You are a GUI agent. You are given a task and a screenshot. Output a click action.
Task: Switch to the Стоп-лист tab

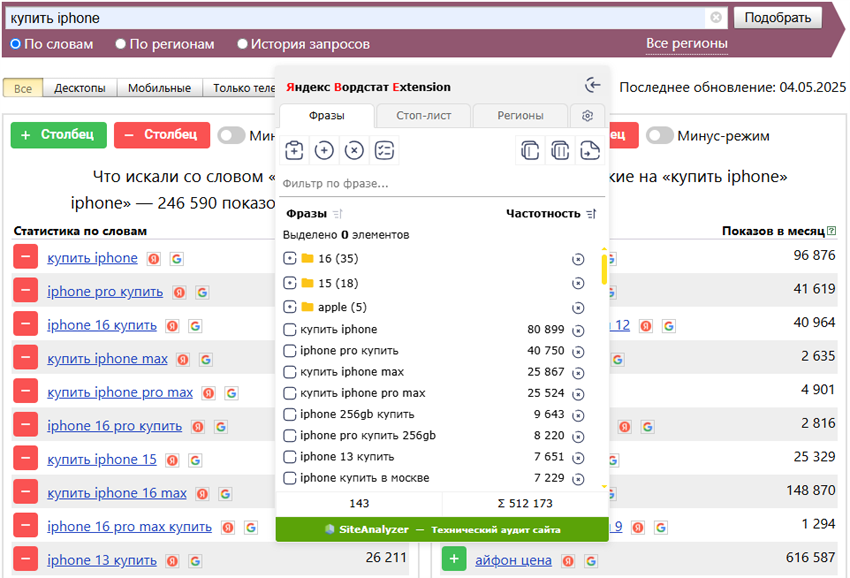(x=423, y=115)
